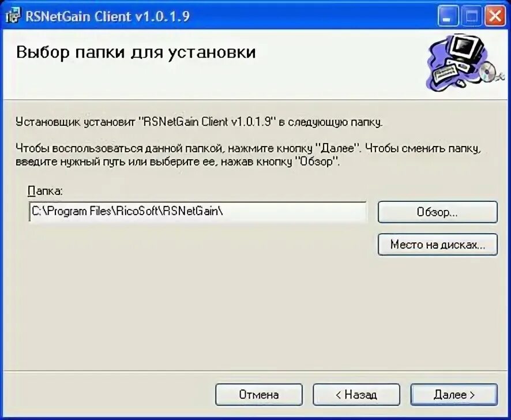Open the Обзор... folder browse dialog
Screen dimensions: 511x420
point(438,212)
